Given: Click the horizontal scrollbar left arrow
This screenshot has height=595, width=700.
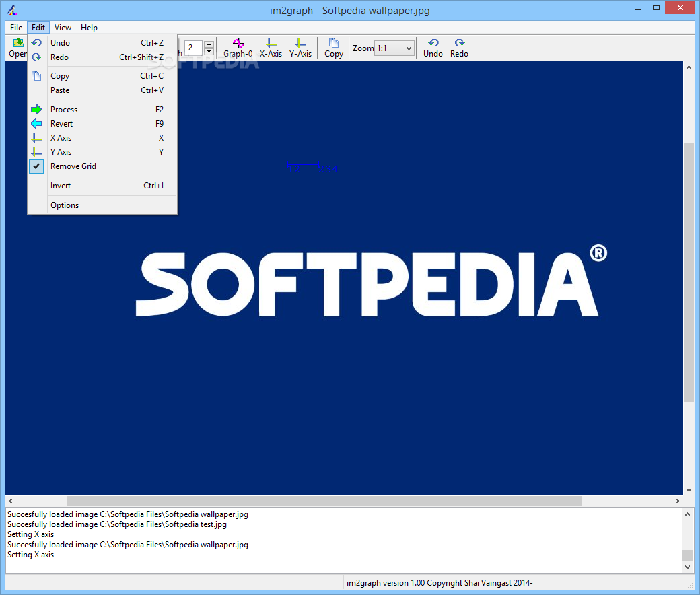Looking at the screenshot, I should coord(11,501).
